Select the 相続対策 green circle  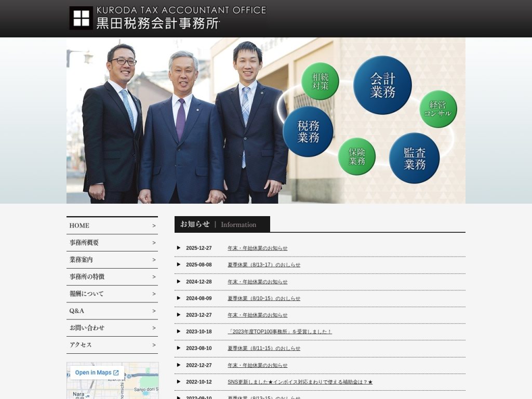click(x=320, y=81)
